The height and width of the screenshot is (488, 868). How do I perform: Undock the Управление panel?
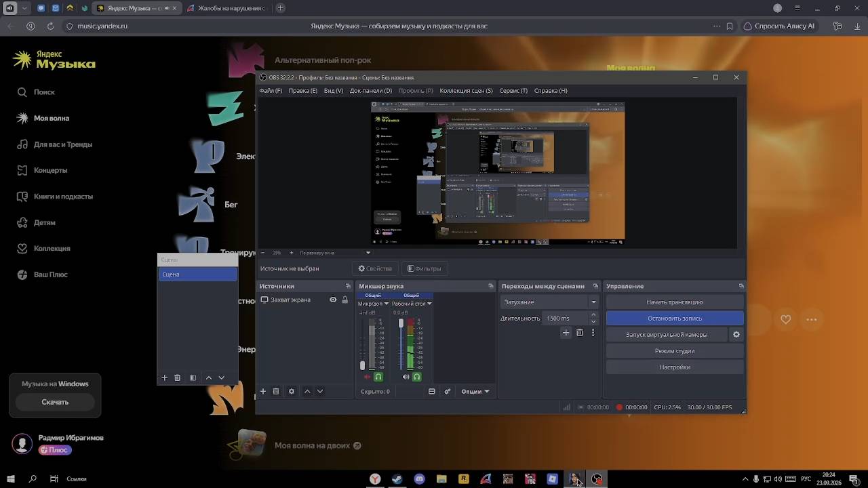(741, 286)
